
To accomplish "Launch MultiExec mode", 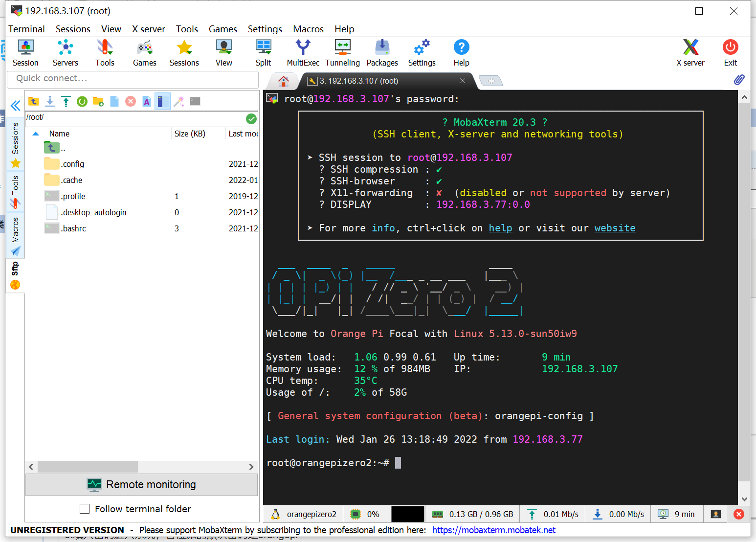I will click(302, 52).
